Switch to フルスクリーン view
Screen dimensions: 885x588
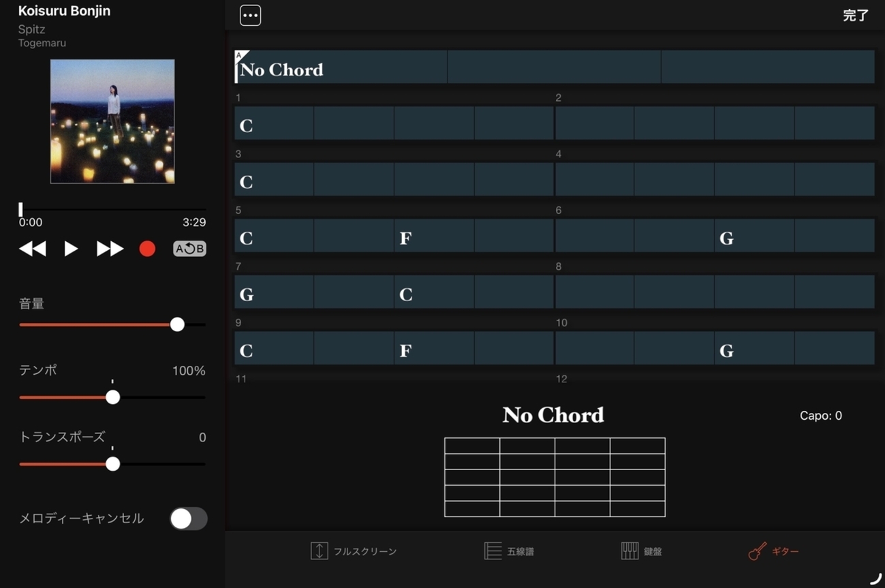click(x=354, y=551)
